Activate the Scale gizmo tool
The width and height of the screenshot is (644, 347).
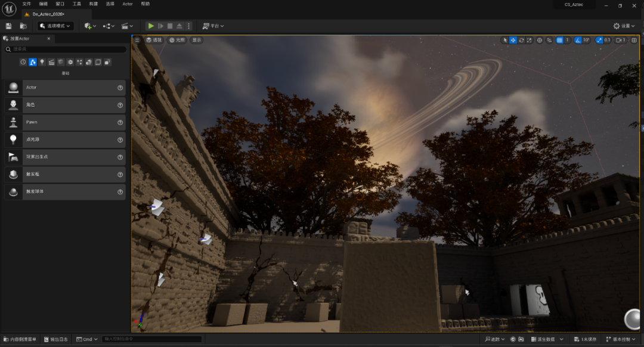click(x=530, y=40)
